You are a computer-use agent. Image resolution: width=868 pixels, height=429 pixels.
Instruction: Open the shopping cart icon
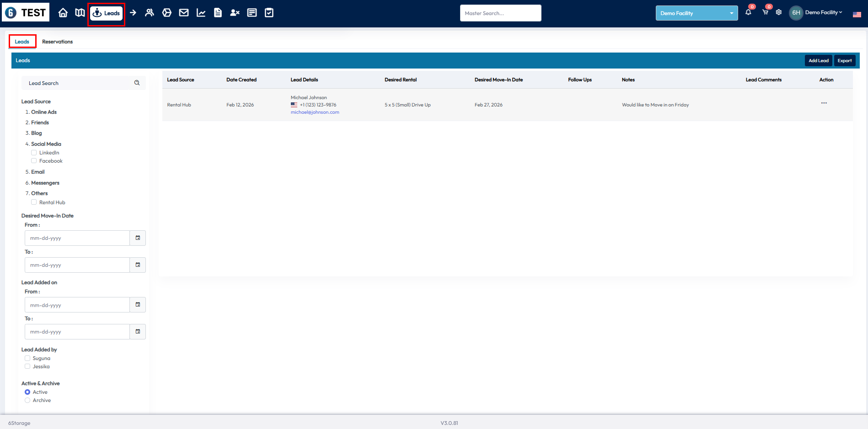tap(765, 12)
